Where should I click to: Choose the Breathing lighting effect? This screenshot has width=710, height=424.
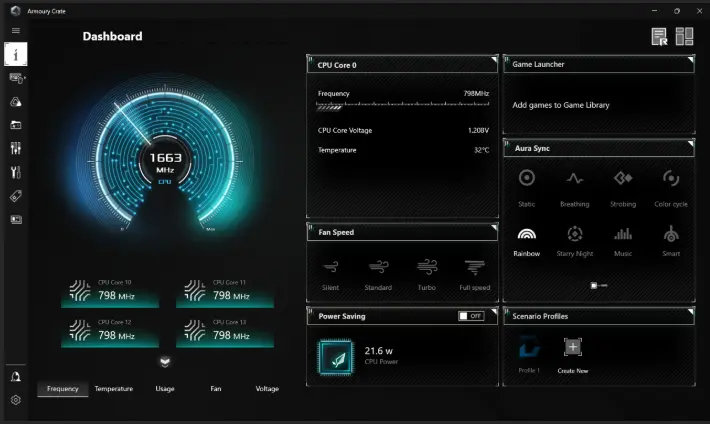(x=574, y=179)
